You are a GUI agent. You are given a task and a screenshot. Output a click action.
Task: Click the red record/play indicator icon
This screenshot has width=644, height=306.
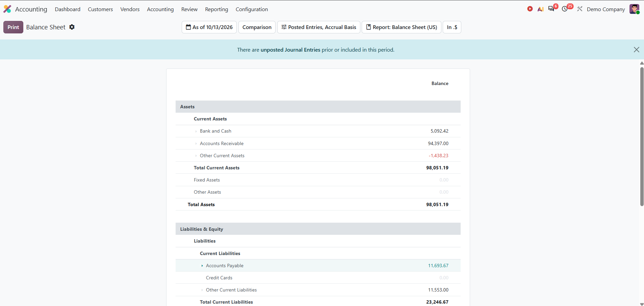pyautogui.click(x=530, y=9)
